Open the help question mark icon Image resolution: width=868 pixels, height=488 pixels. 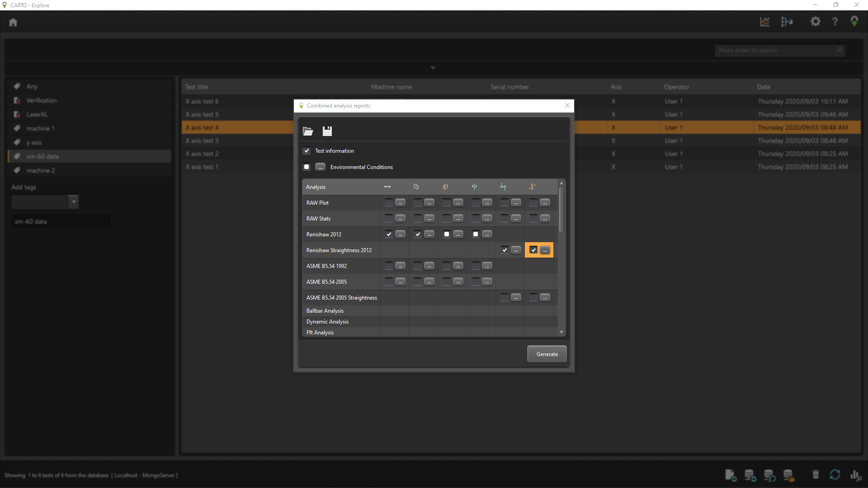[x=835, y=22]
